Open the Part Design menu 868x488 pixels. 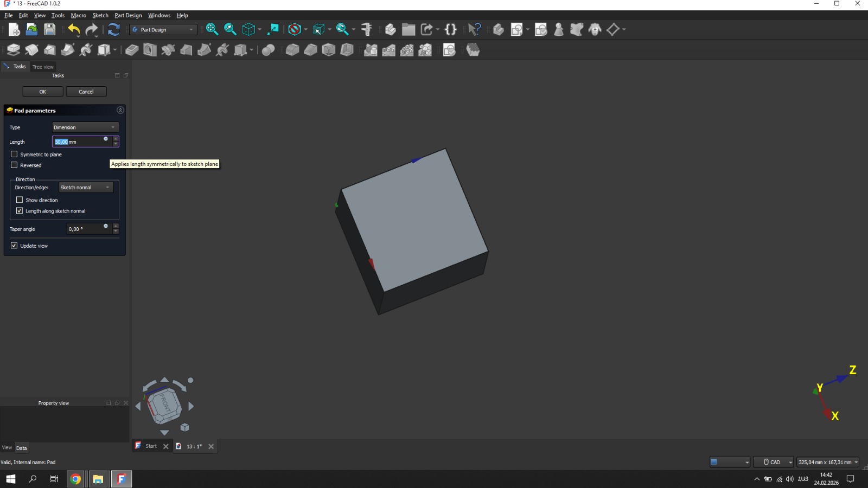pyautogui.click(x=128, y=15)
